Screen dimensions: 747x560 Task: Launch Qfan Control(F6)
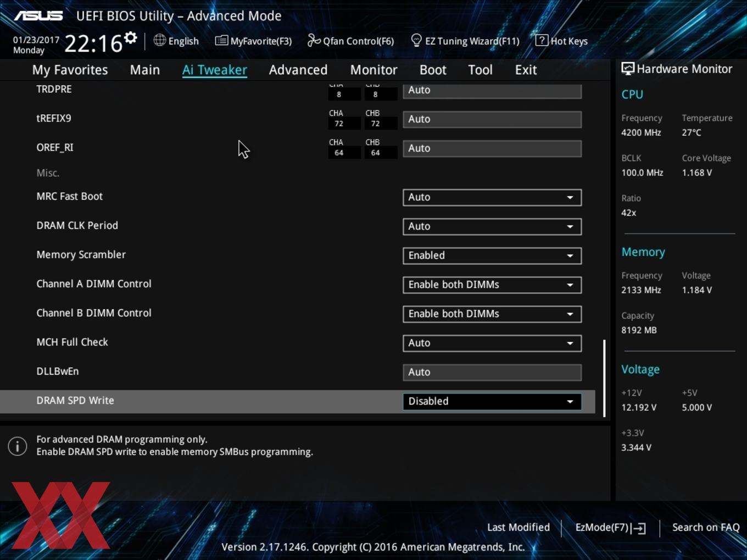coord(350,41)
